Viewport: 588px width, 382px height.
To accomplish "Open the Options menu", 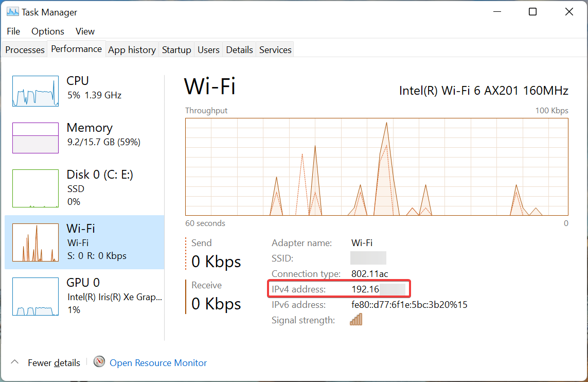I will click(x=48, y=31).
